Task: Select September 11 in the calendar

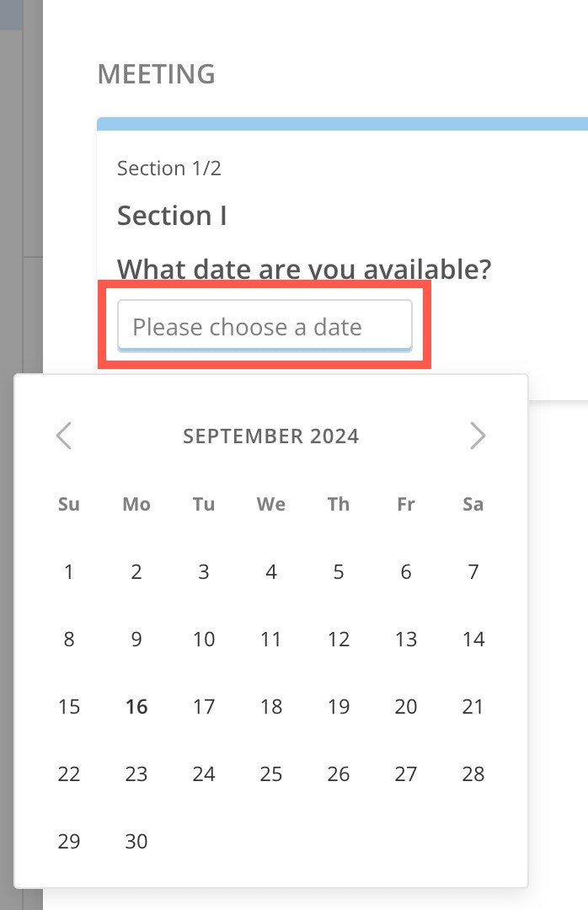Action: pyautogui.click(x=270, y=639)
